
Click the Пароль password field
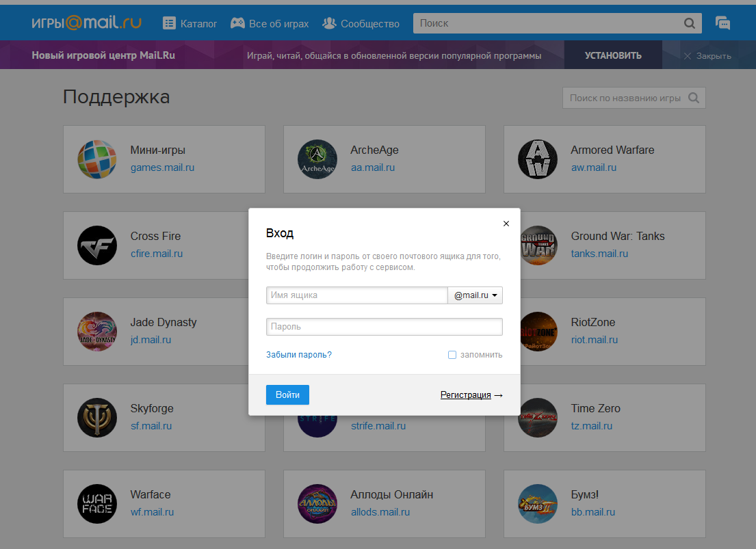click(384, 327)
